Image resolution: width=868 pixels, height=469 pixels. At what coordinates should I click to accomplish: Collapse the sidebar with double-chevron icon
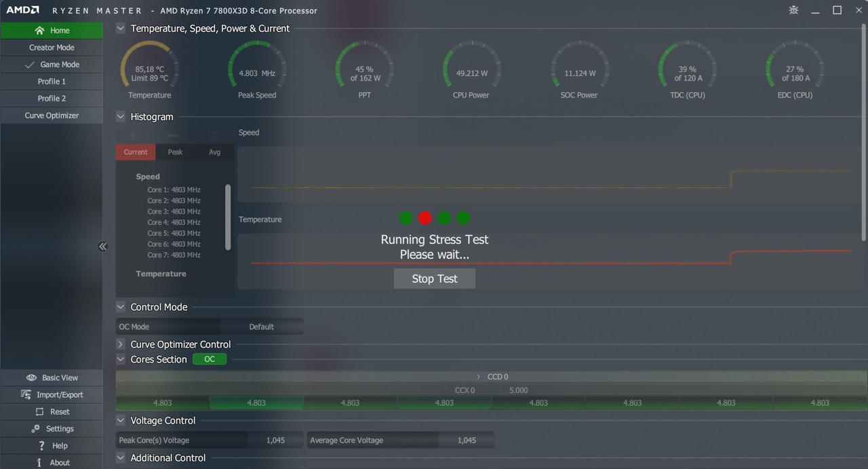pyautogui.click(x=103, y=246)
